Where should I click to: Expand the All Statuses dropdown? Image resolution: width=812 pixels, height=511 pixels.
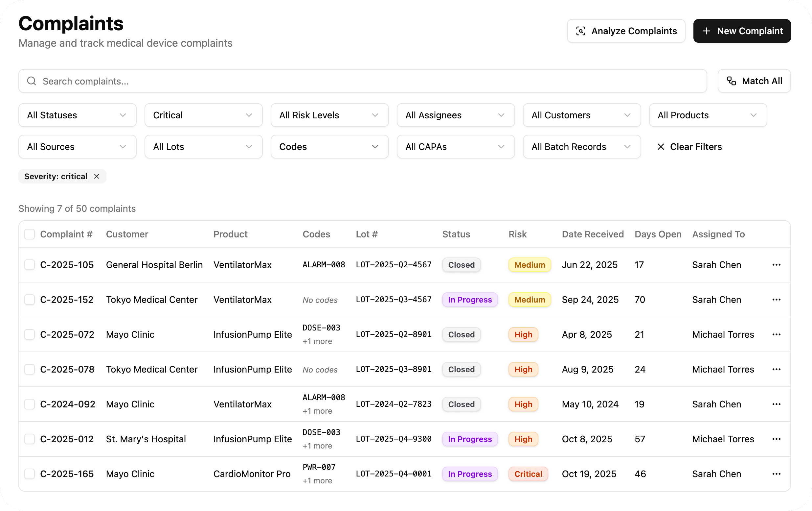click(77, 115)
